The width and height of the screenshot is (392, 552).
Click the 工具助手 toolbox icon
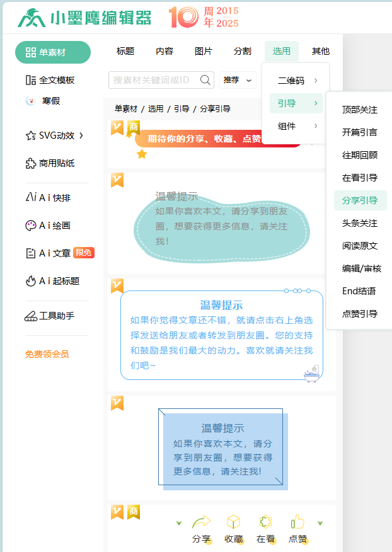(31, 316)
